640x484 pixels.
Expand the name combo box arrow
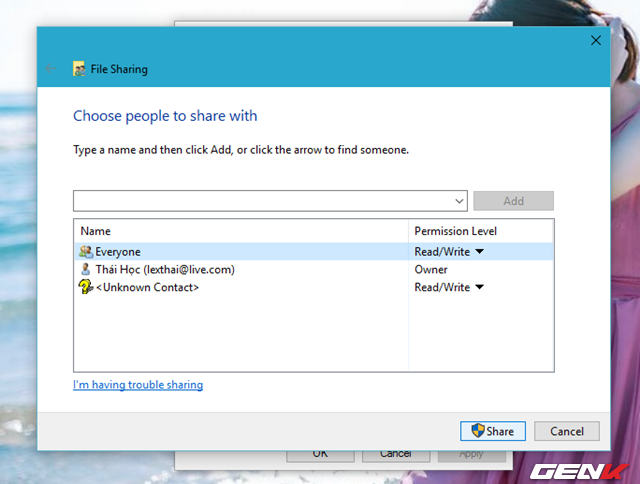coord(460,201)
